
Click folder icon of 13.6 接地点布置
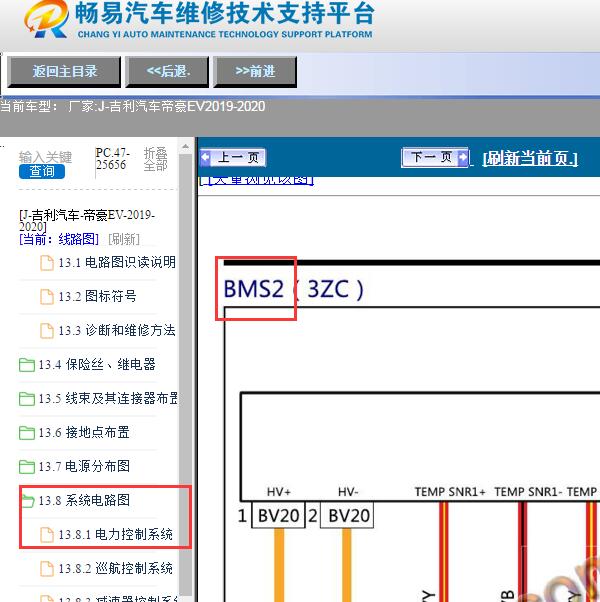(x=27, y=433)
